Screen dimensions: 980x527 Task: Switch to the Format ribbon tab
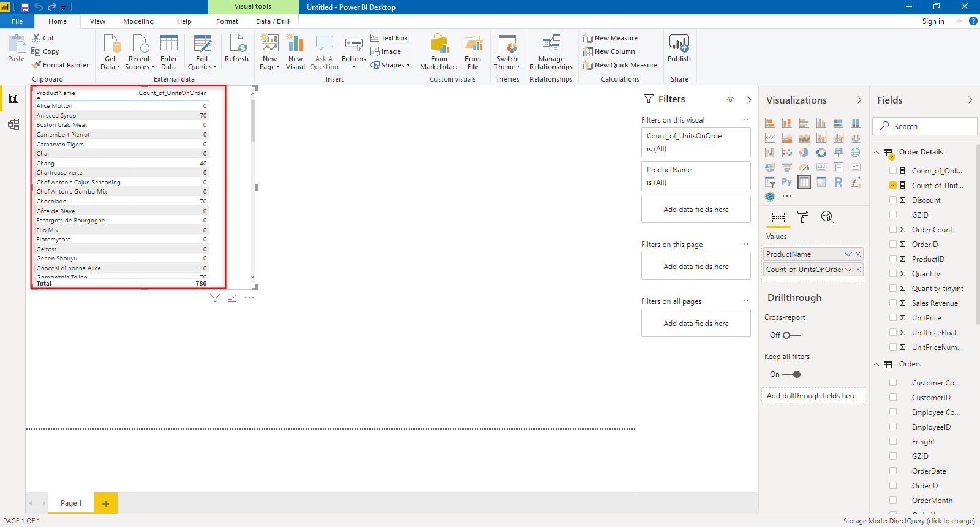click(227, 21)
